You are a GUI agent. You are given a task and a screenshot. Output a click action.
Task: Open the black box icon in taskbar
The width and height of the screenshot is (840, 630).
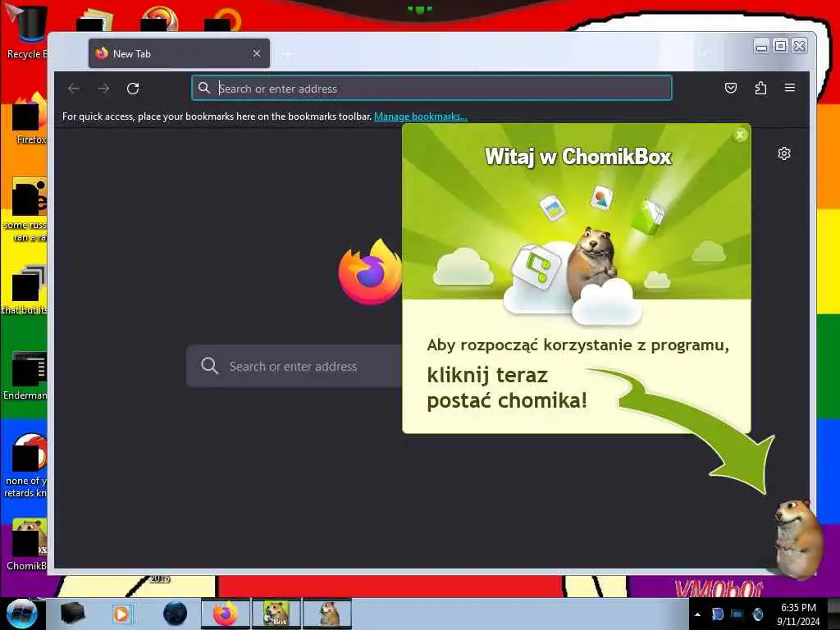(72, 614)
